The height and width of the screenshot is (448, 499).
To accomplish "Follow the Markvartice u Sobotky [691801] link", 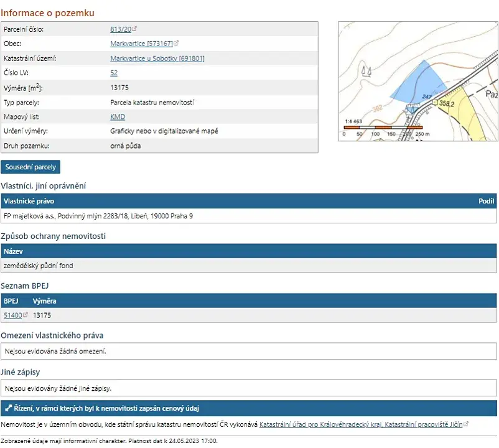I will point(157,58).
